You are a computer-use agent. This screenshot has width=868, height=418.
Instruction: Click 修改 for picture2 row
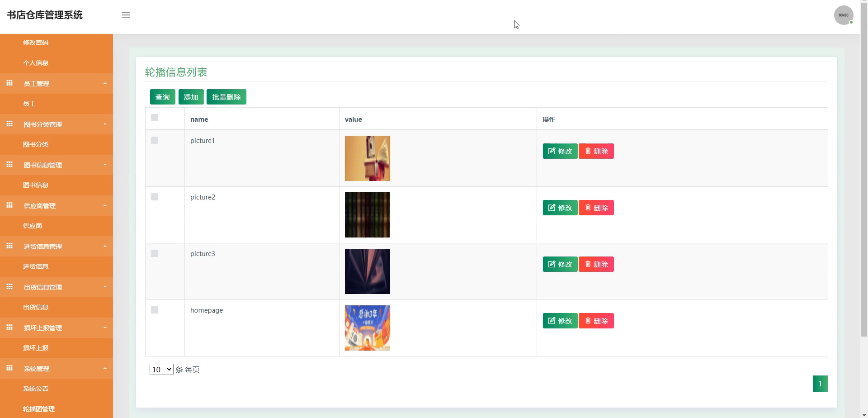coord(560,208)
